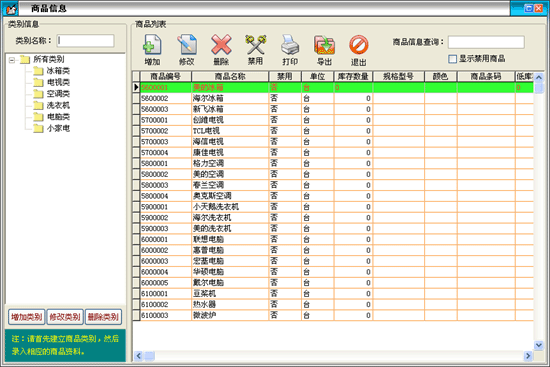Click the horizontal scrollbar left arrow

click(x=138, y=356)
